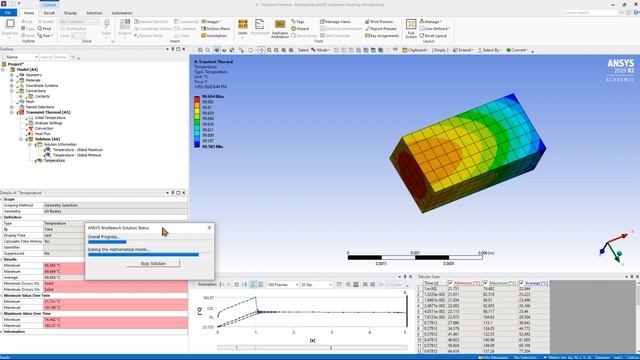Click Manage Views
Viewport: 640px width, 360px height.
335,21
